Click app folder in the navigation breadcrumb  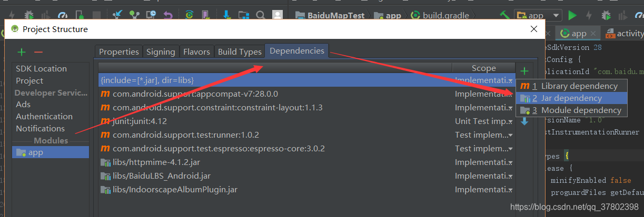coord(388,15)
